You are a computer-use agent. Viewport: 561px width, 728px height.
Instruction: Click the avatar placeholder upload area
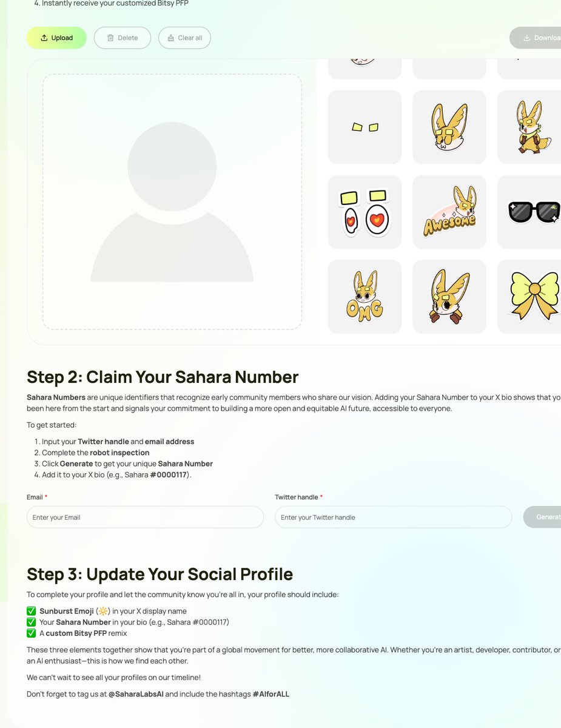[172, 202]
